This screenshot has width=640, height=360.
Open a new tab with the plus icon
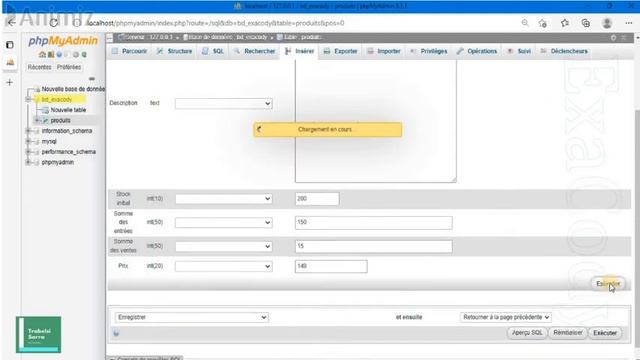click(10, 82)
